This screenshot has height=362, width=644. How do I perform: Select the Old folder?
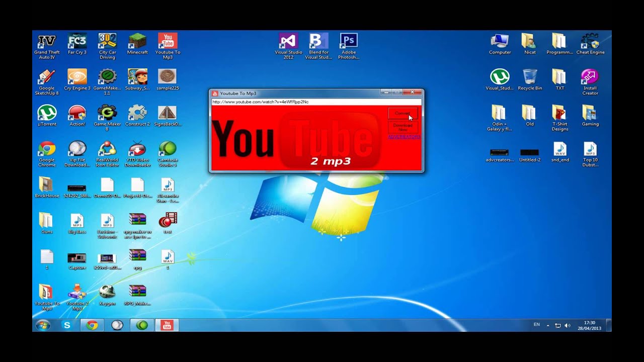click(530, 116)
